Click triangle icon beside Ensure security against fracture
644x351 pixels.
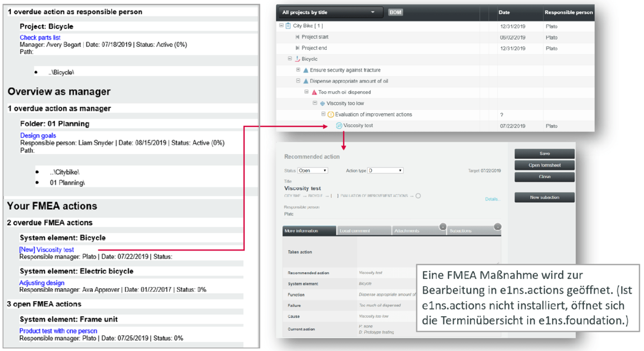point(306,70)
